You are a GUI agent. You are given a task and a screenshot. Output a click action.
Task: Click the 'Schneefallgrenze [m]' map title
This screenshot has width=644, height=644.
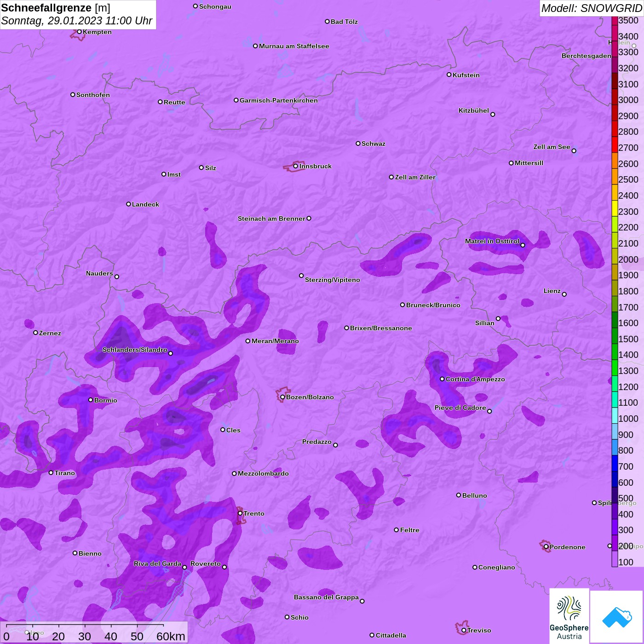[x=56, y=8]
